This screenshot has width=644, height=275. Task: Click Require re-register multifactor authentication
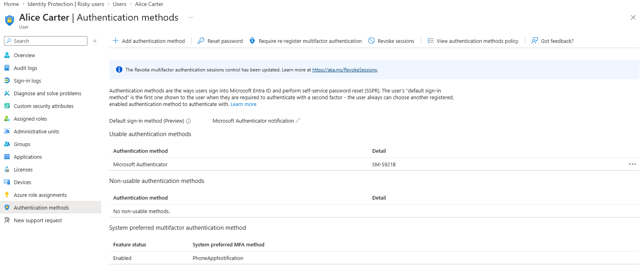306,41
